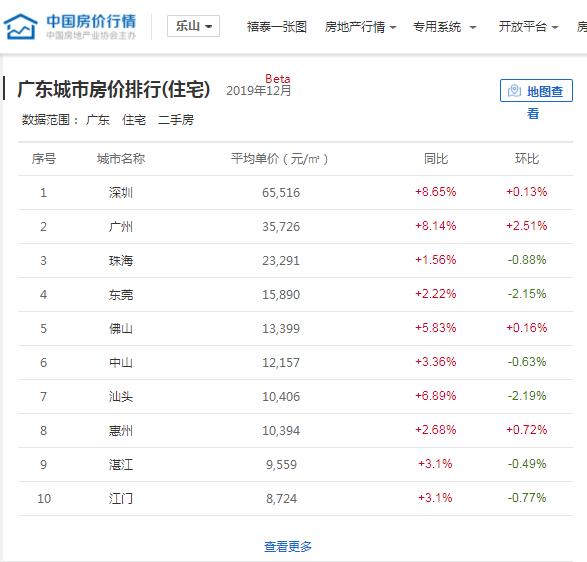The height and width of the screenshot is (562, 587).
Task: Click the 2019年12月 date label
Action: point(259,91)
